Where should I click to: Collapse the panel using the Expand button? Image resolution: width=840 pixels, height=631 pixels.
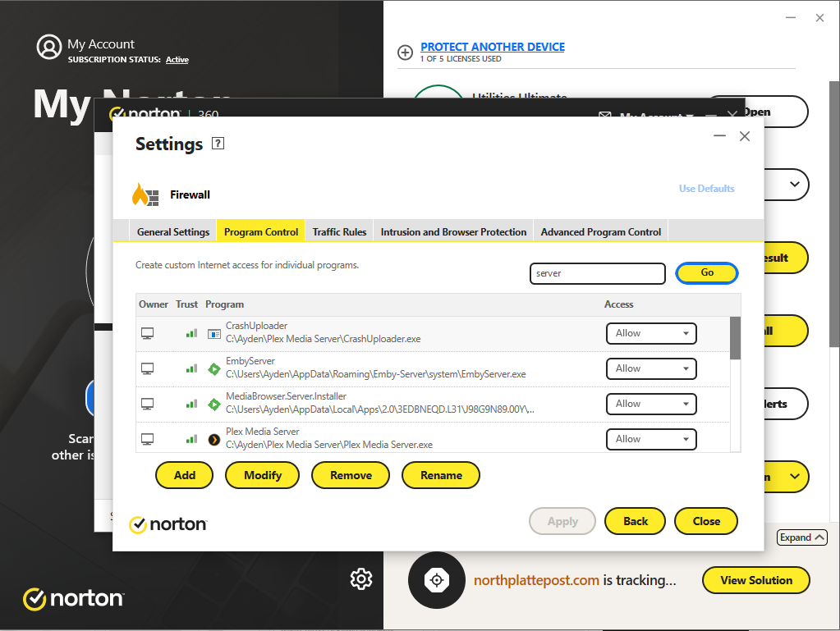coord(802,537)
